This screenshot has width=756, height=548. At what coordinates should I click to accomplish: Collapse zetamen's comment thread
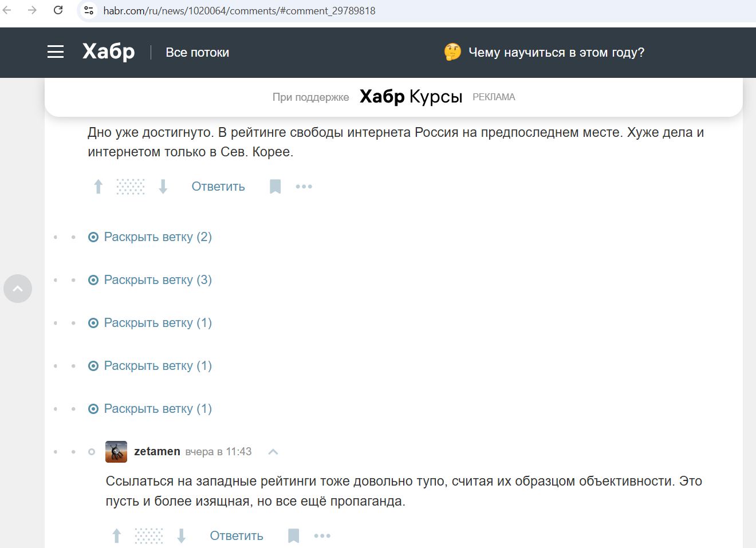(x=273, y=451)
